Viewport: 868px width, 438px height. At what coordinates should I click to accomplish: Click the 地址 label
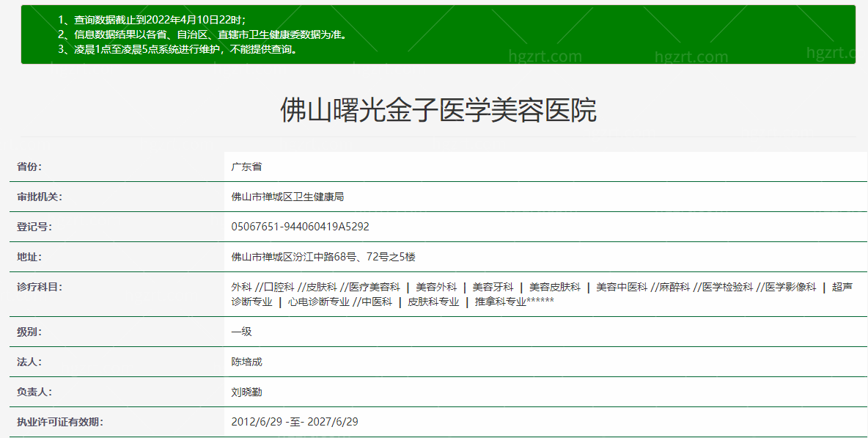pyautogui.click(x=29, y=257)
